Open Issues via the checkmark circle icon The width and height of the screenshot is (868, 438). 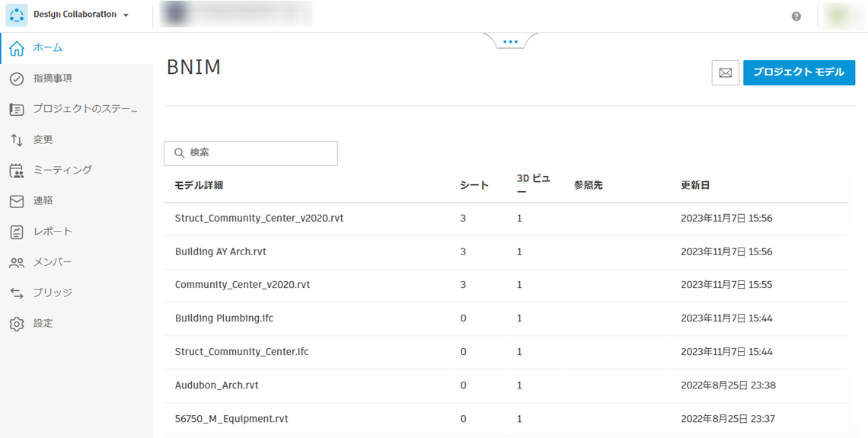pyautogui.click(x=17, y=78)
